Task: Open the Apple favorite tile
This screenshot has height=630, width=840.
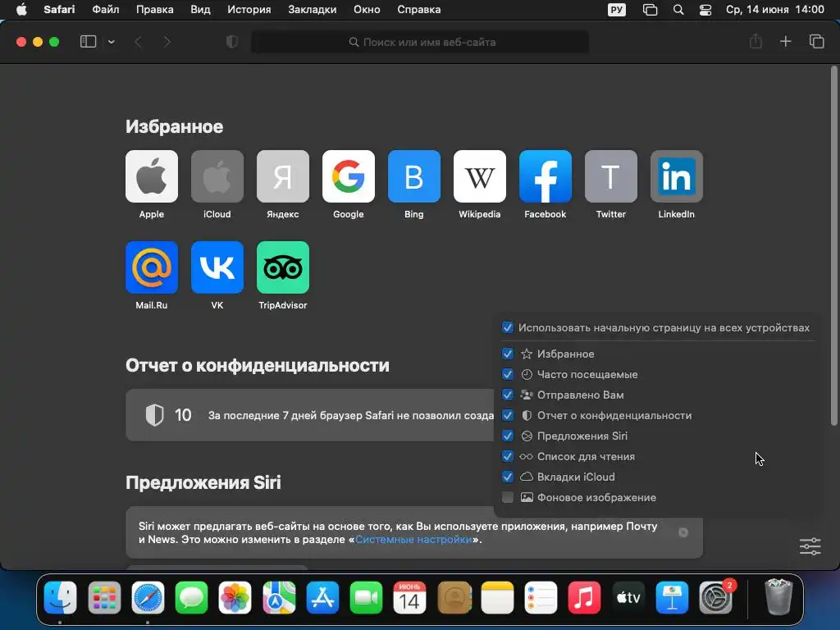Action: (152, 176)
